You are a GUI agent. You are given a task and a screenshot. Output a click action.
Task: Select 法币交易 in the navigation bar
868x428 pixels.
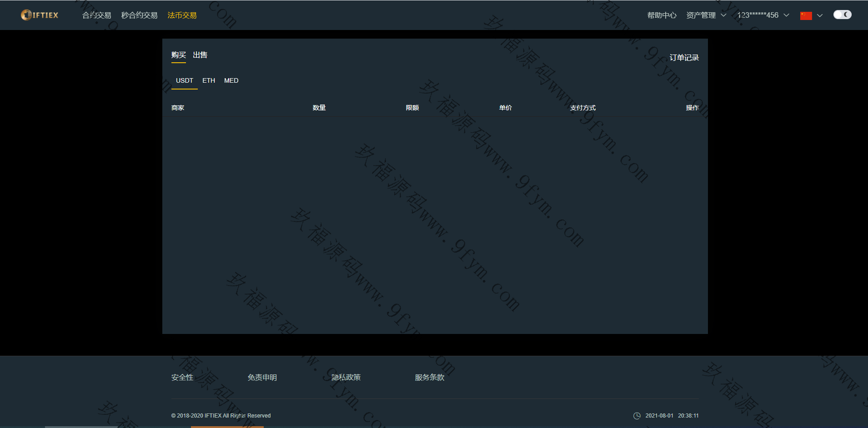pos(182,15)
